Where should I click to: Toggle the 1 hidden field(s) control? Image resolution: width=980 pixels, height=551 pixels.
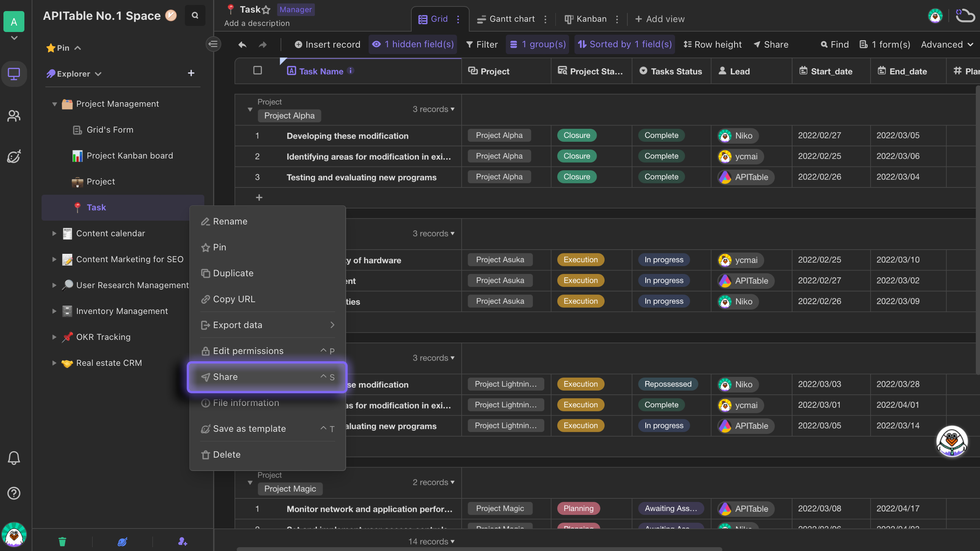click(x=413, y=45)
